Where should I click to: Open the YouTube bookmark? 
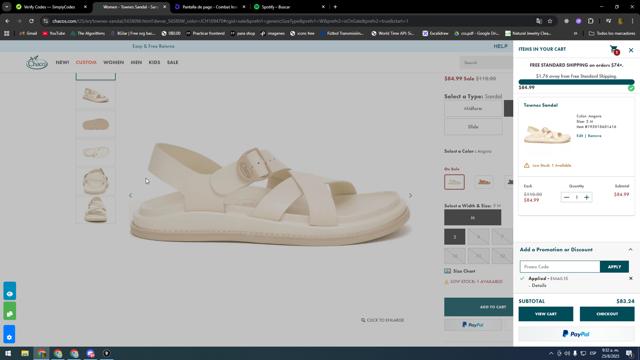(x=54, y=33)
